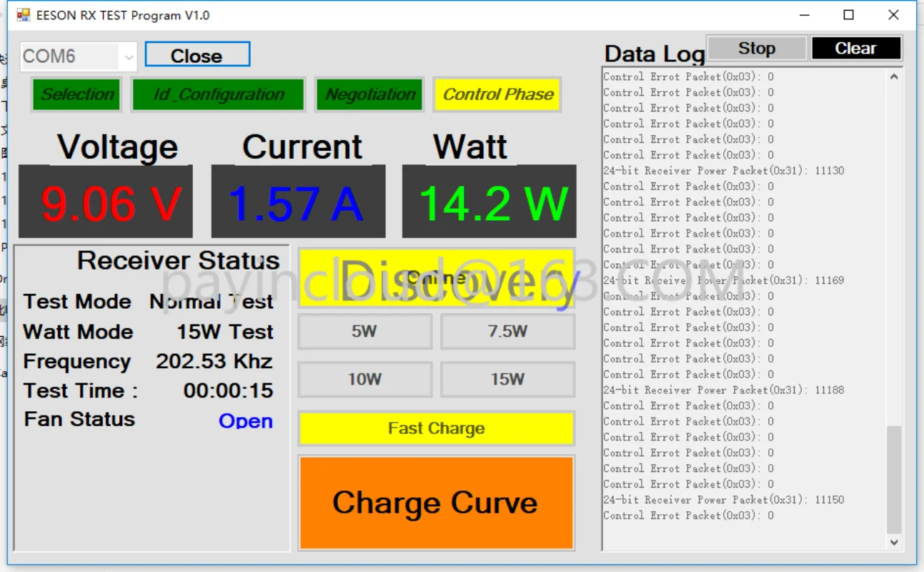This screenshot has width=924, height=572.
Task: Click the Close port button
Action: [197, 55]
